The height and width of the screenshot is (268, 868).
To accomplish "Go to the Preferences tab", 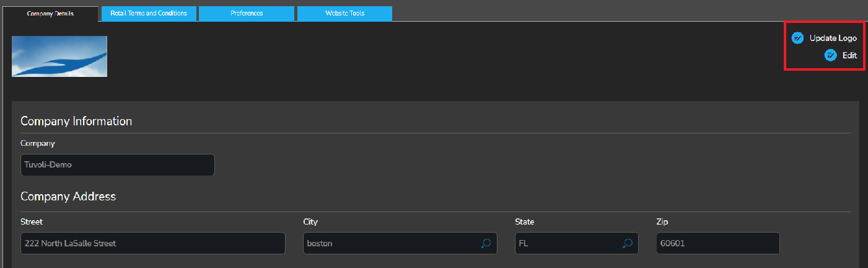I will (x=247, y=14).
